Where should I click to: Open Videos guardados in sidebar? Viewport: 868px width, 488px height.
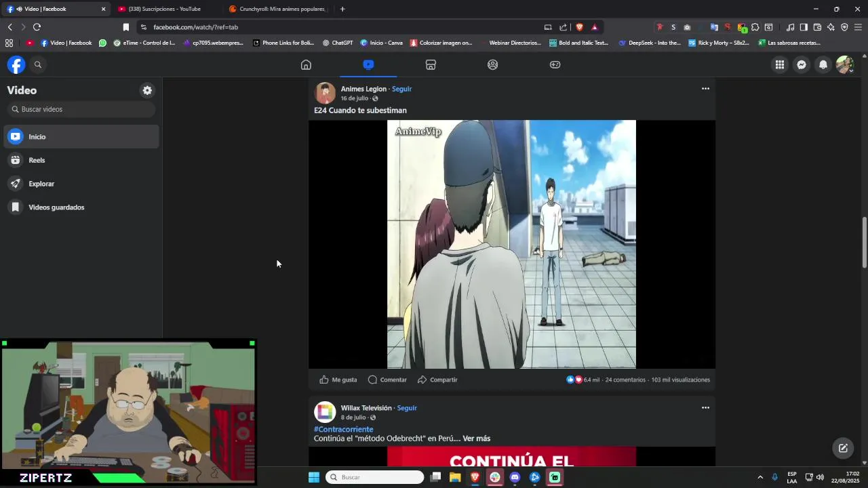point(81,207)
